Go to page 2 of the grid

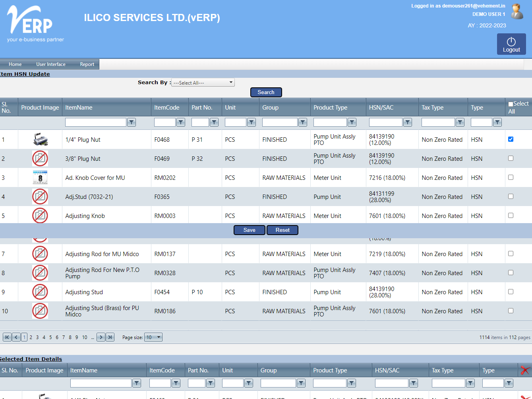click(x=31, y=337)
